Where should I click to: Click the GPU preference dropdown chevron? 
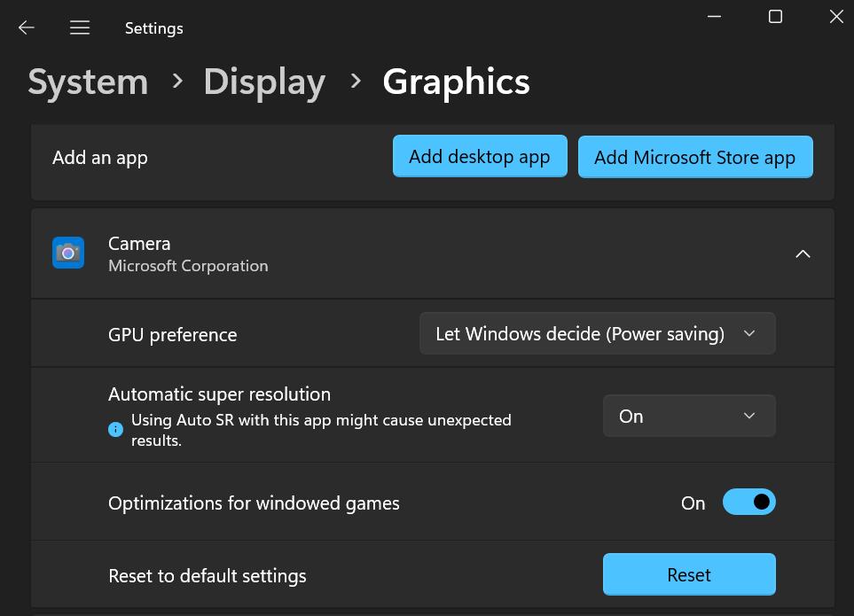[x=749, y=333]
